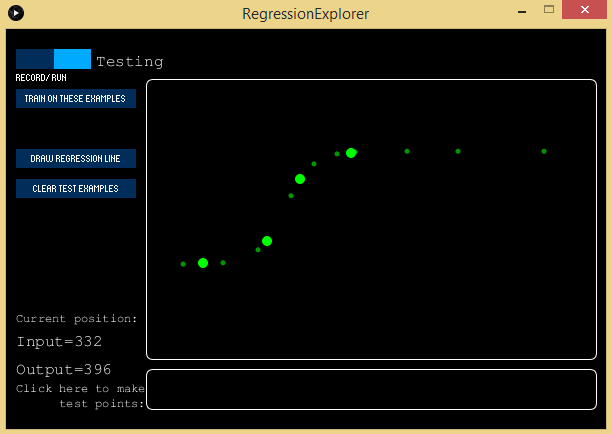Click the 'RECORD/RUN' label
Image resolution: width=612 pixels, height=434 pixels.
(x=41, y=78)
